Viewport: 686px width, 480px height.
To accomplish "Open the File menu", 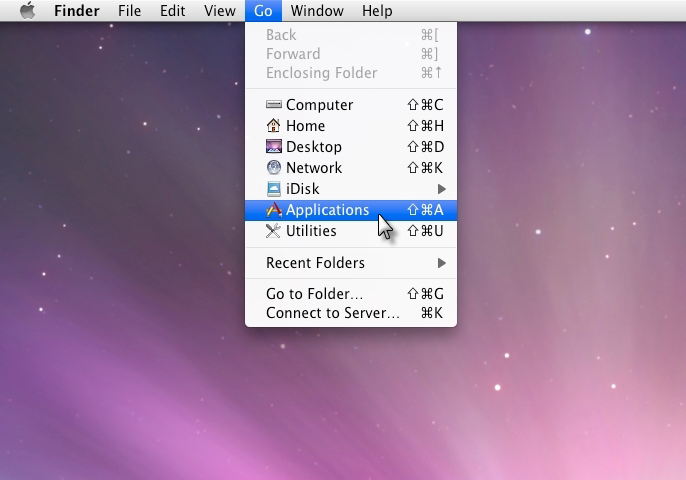I will [130, 11].
